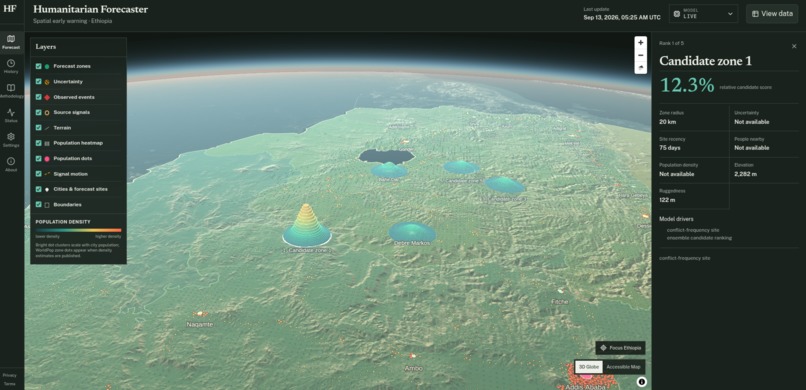Click the Model drivers heading
The image size is (806, 390).
(676, 219)
